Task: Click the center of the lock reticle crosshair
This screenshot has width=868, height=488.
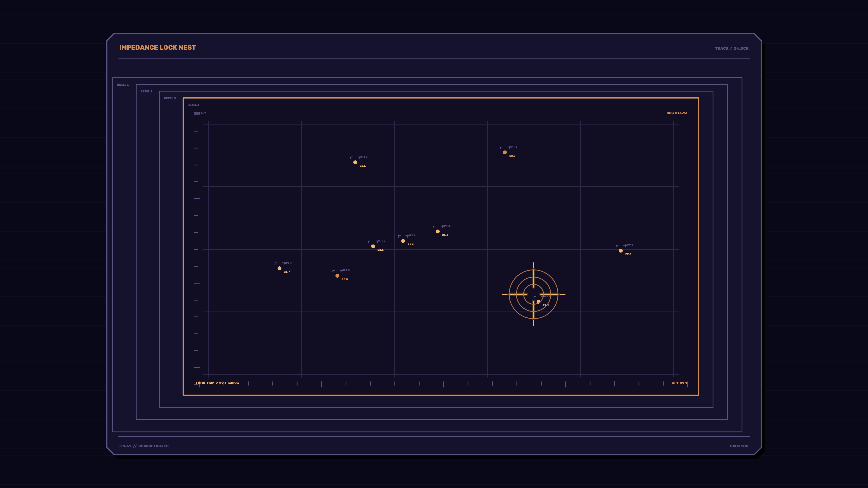Action: (533, 294)
